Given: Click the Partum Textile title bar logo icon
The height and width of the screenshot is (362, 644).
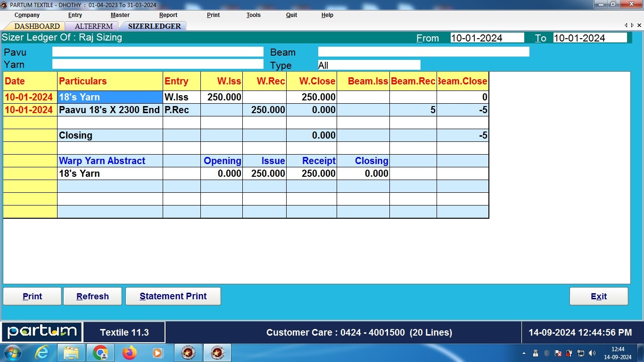Looking at the screenshot, I should (5, 5).
